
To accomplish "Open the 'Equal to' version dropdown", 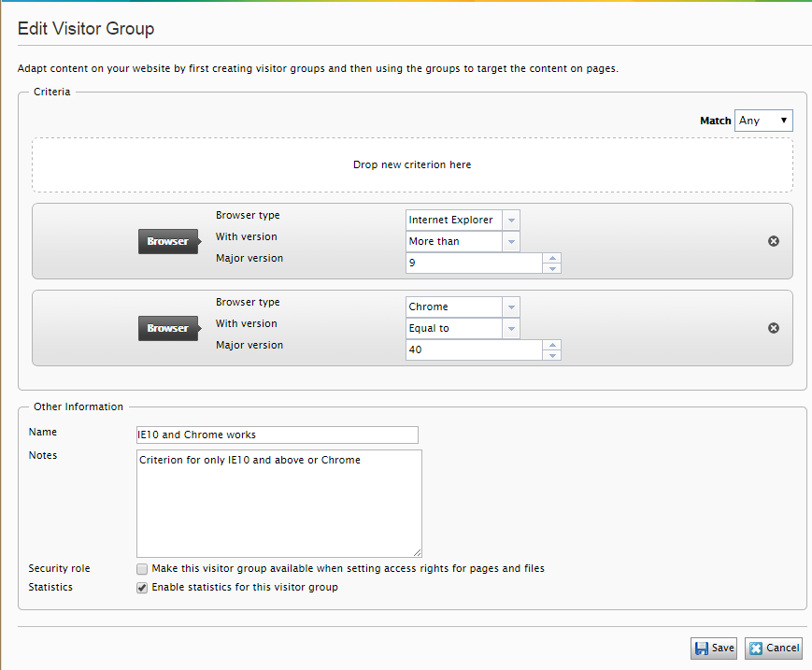I will click(x=510, y=328).
